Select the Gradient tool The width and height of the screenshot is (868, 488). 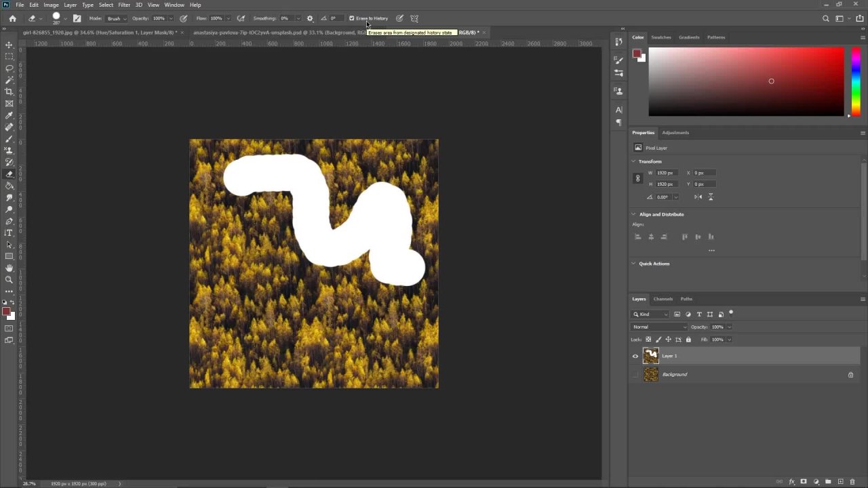click(x=9, y=186)
